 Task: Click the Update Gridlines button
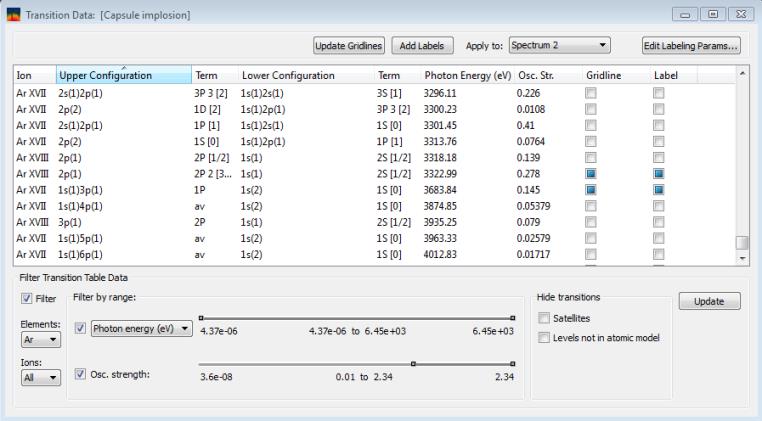349,46
